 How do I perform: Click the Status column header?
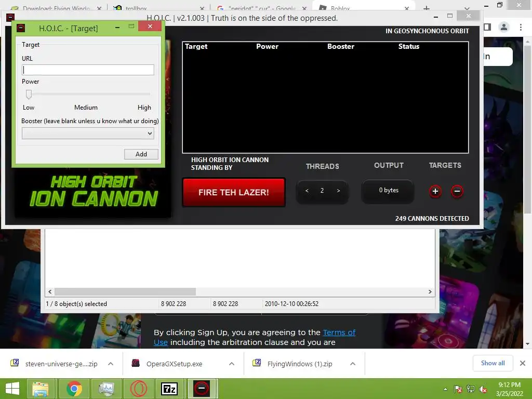(408, 46)
